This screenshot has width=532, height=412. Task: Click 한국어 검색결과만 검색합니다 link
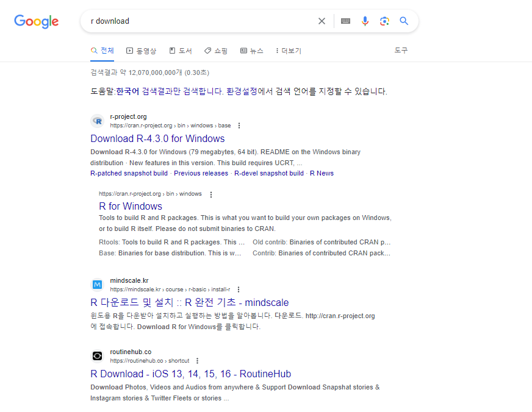(x=170, y=91)
